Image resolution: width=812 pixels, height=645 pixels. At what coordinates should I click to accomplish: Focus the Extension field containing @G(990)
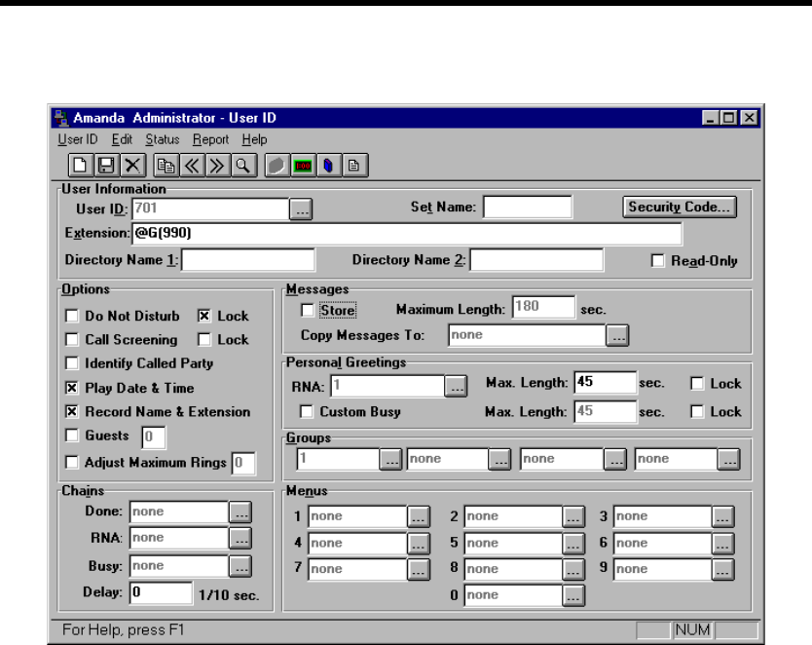click(x=407, y=233)
